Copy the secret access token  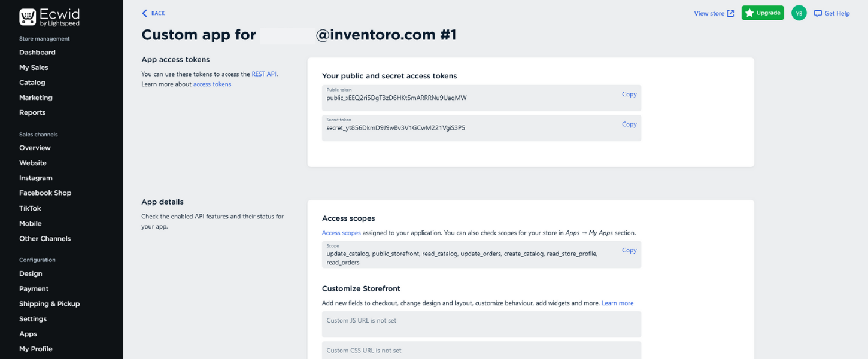coord(629,124)
